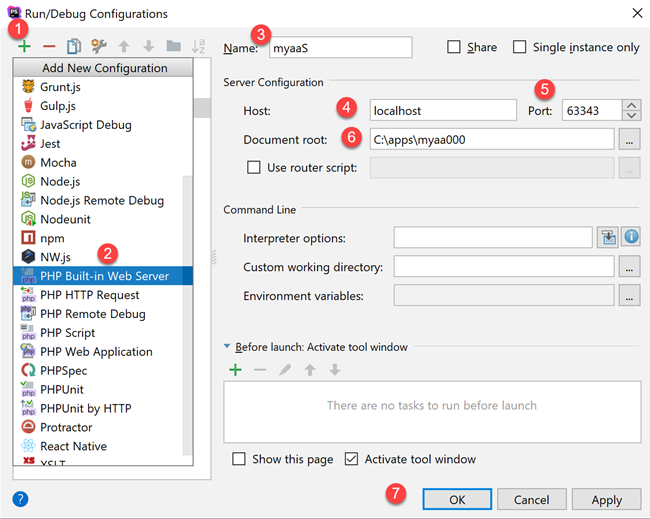650x519 pixels.
Task: Click the green Add New Configuration plus icon
Action: [x=24, y=46]
